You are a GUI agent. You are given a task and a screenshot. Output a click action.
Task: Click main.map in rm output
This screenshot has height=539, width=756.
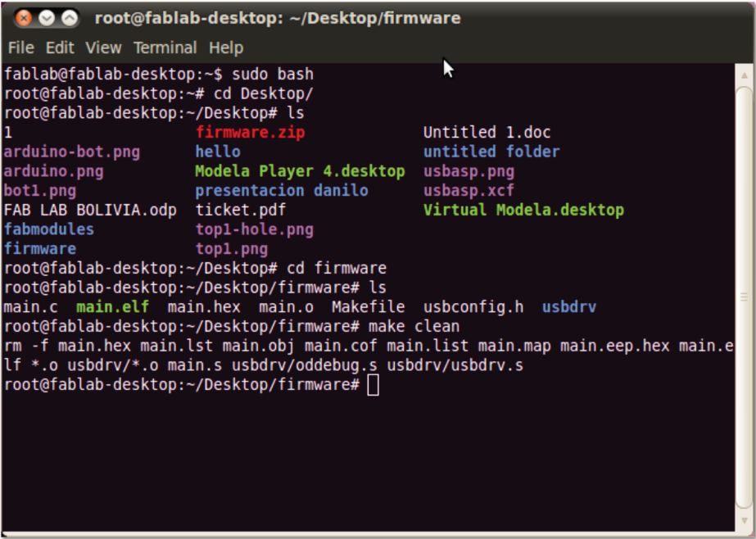(x=514, y=346)
